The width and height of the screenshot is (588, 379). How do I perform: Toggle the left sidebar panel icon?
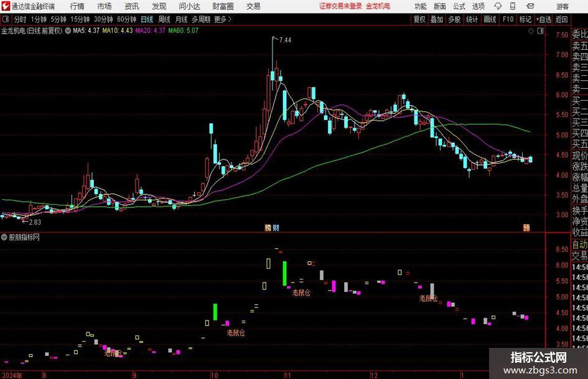5,19
